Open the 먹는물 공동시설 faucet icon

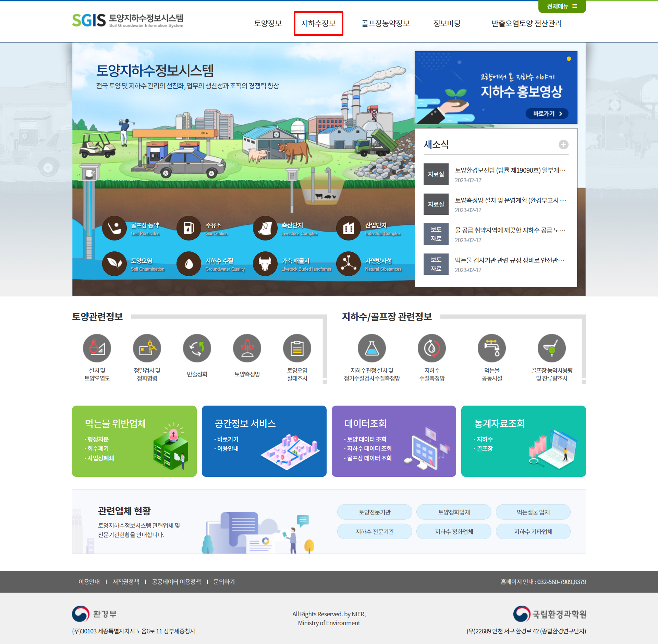[x=492, y=348]
